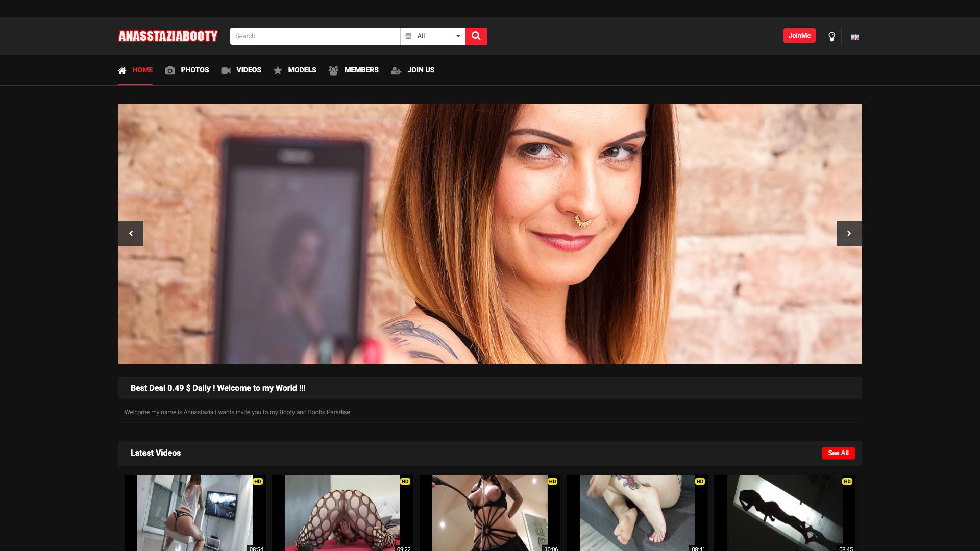This screenshot has height=551, width=980.
Task: Open the Members menu item
Action: 361,70
